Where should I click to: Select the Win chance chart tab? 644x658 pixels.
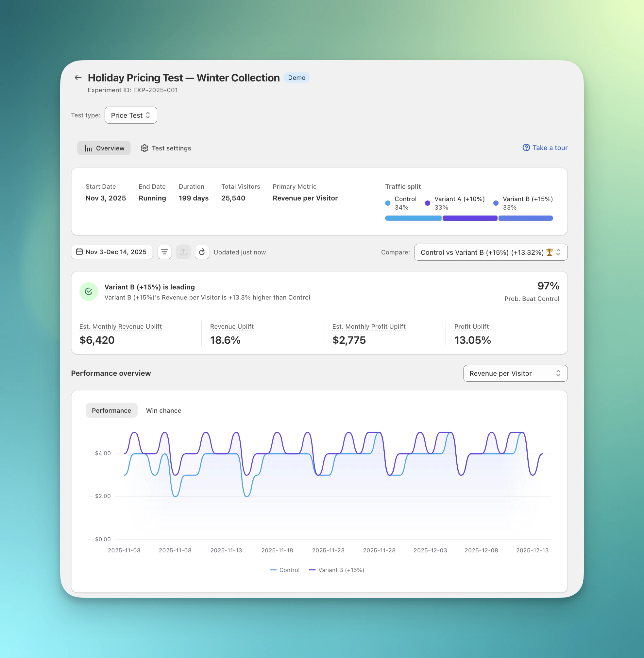(x=164, y=410)
